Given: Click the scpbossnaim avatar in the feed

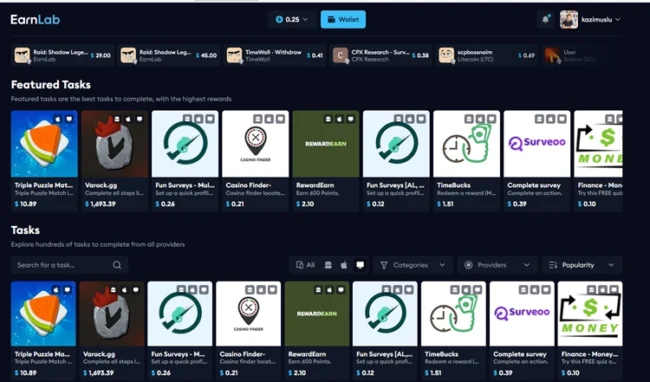Looking at the screenshot, I should coord(447,56).
